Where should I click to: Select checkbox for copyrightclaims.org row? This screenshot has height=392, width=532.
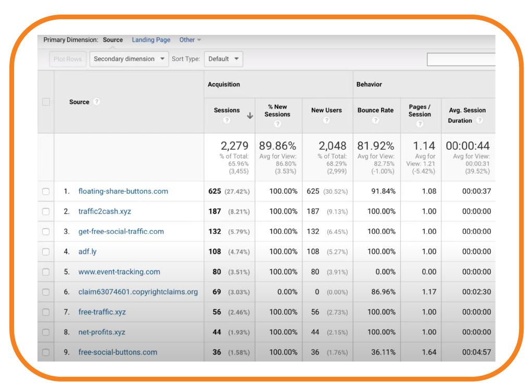[x=46, y=292]
